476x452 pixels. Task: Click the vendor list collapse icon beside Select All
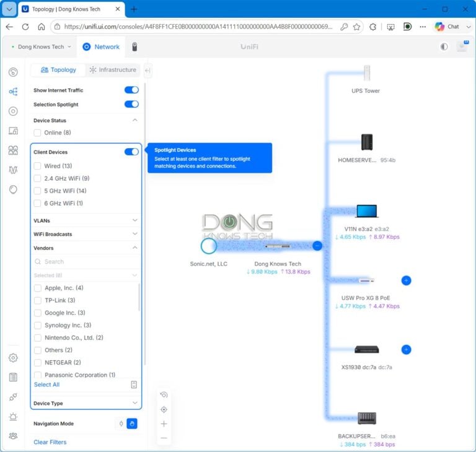point(134,385)
